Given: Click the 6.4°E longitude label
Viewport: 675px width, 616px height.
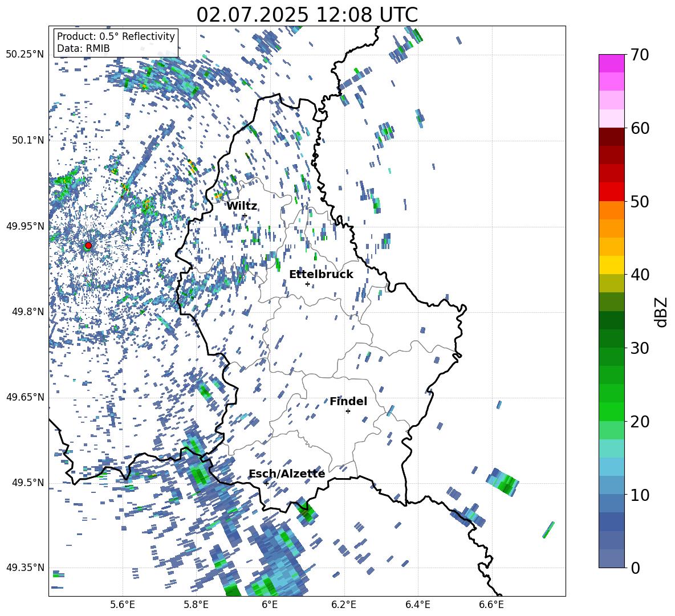Looking at the screenshot, I should [417, 605].
